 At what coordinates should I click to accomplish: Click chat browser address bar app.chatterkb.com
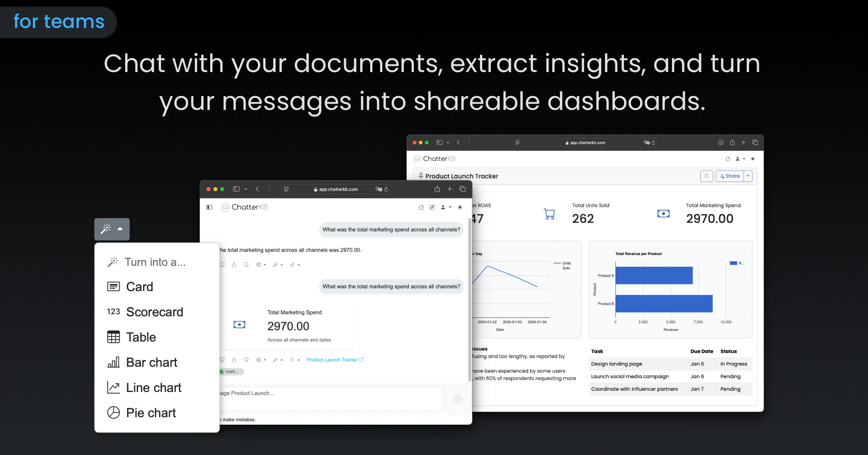[336, 189]
